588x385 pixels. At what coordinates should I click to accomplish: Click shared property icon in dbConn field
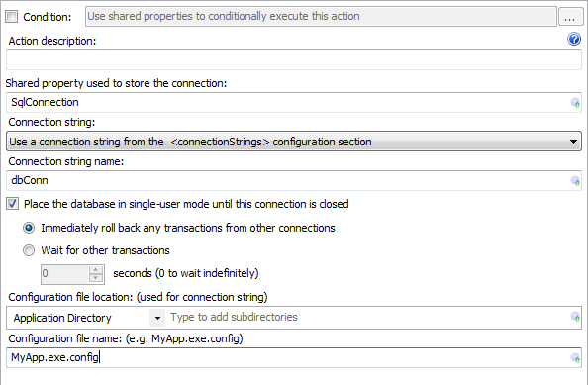575,181
